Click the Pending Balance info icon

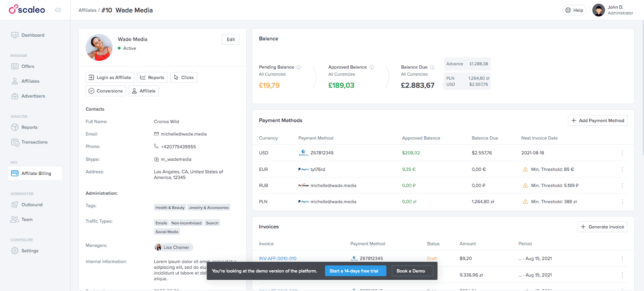299,67
